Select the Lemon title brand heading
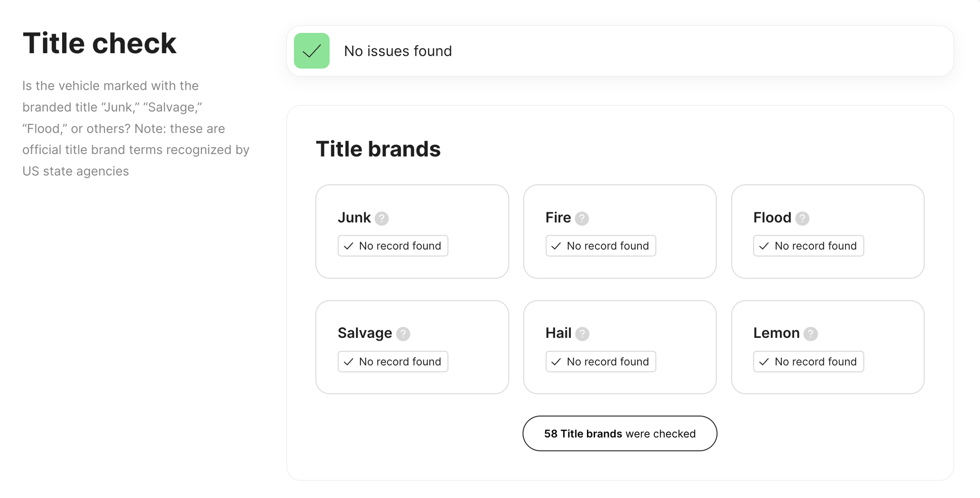 tap(776, 333)
